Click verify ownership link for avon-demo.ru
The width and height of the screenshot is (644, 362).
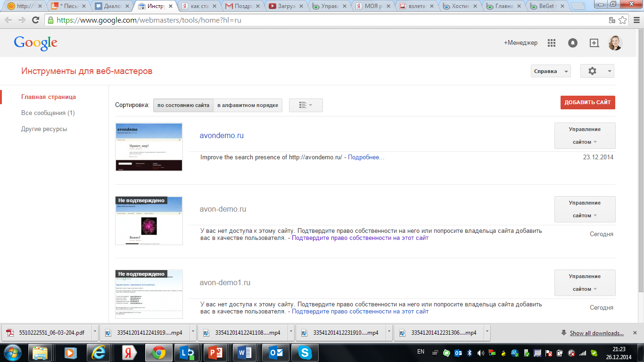tap(360, 239)
